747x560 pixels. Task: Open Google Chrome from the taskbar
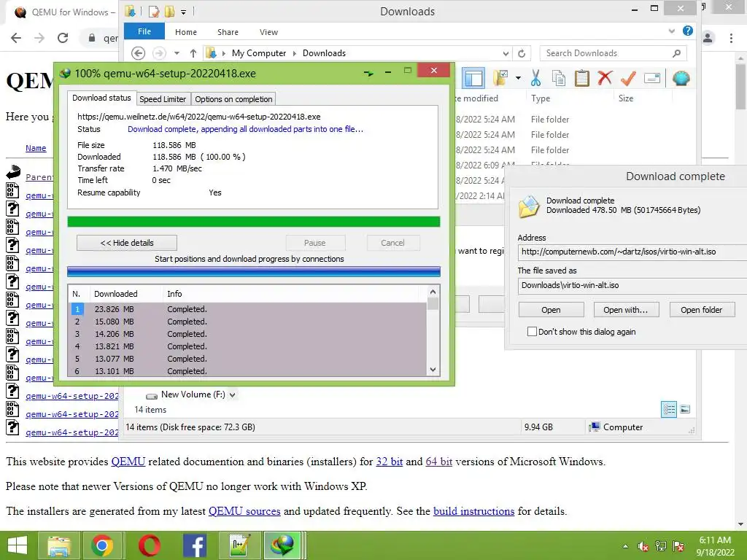pos(102,545)
